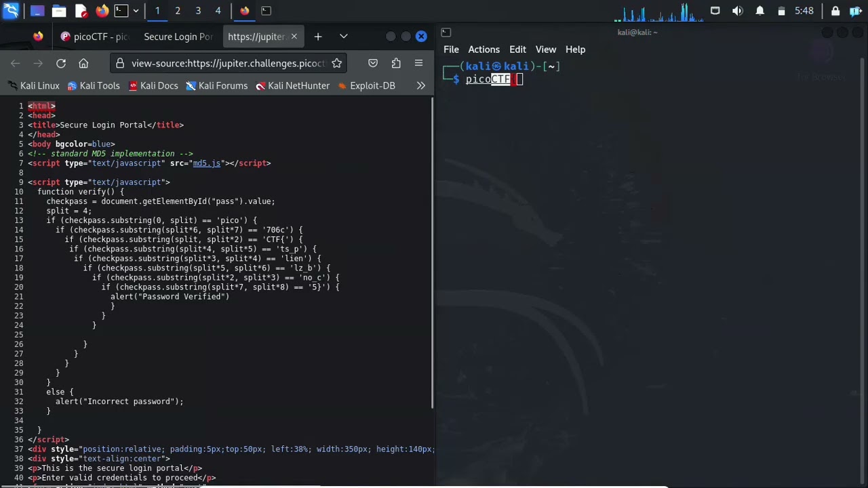Switch to workspace 4
This screenshot has width=868, height=488.
click(x=218, y=11)
